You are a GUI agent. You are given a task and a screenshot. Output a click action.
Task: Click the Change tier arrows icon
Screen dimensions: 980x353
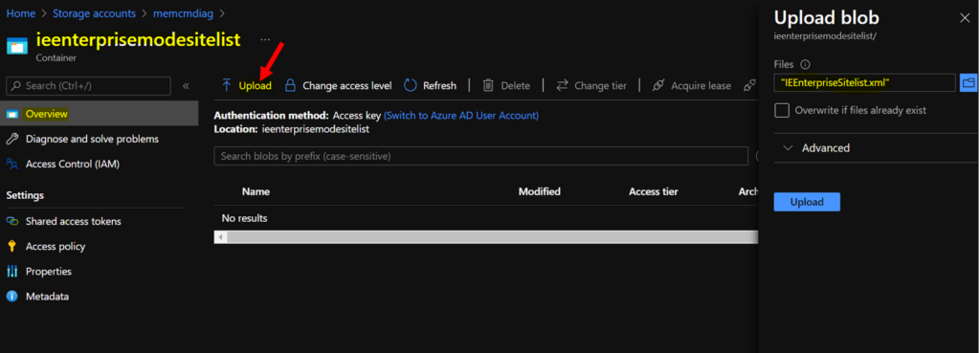click(x=563, y=85)
